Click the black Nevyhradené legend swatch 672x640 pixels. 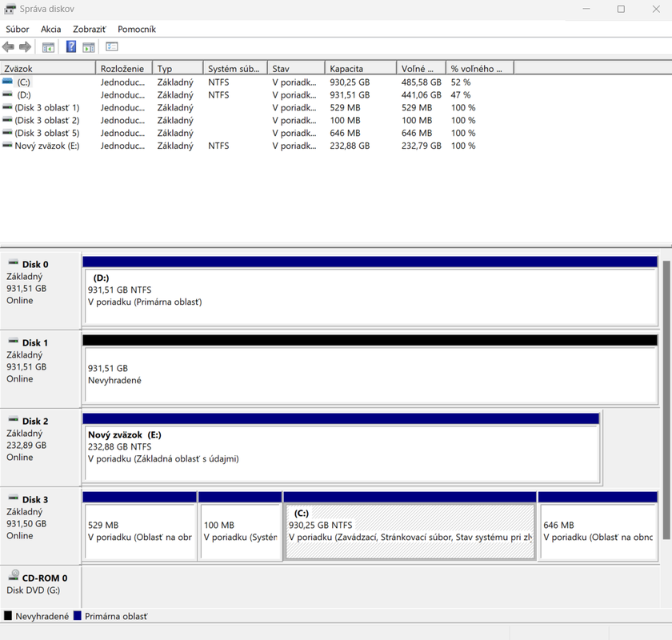coord(8,616)
